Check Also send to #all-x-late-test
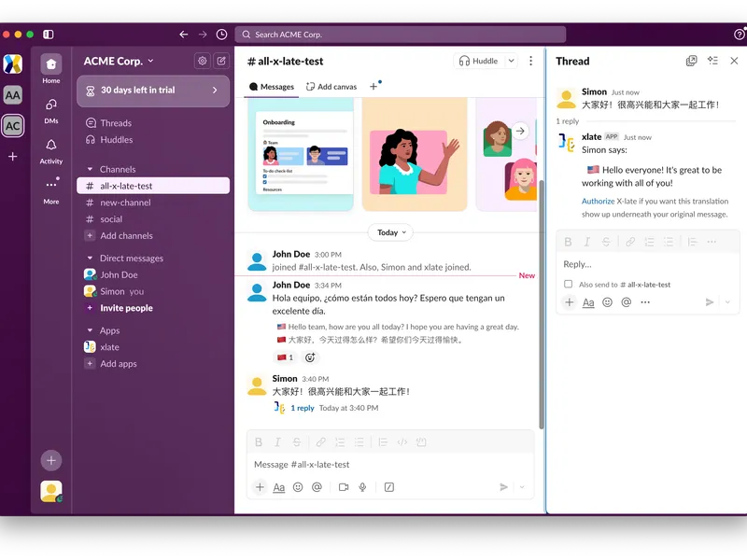The width and height of the screenshot is (747, 560). 568,285
